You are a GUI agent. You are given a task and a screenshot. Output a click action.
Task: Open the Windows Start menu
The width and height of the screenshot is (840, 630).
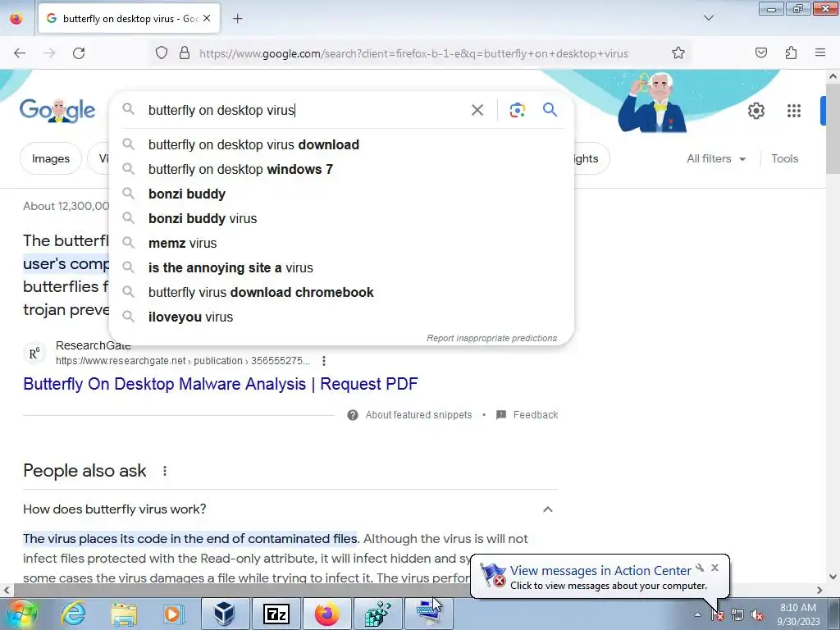tap(21, 614)
